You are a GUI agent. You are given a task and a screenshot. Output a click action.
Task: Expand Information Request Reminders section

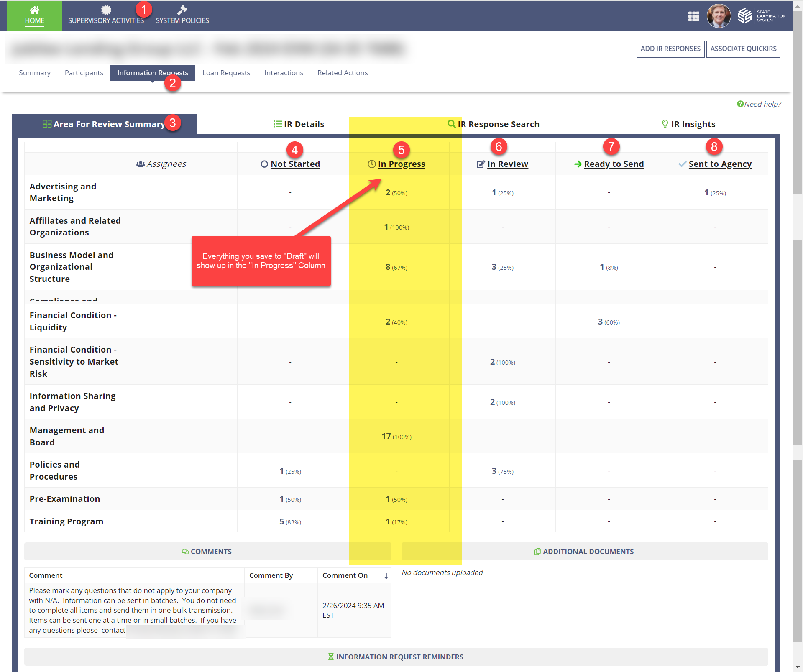coord(396,657)
